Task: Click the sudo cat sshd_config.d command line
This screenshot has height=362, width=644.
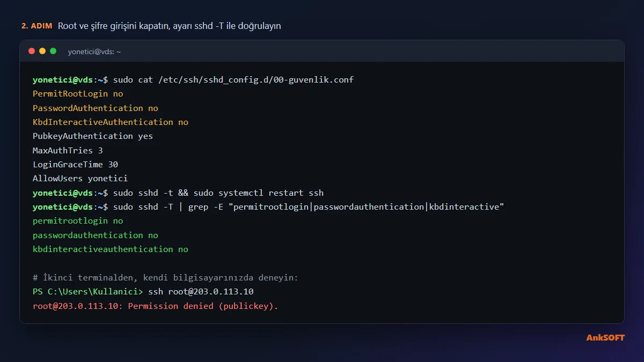Action: [x=193, y=80]
